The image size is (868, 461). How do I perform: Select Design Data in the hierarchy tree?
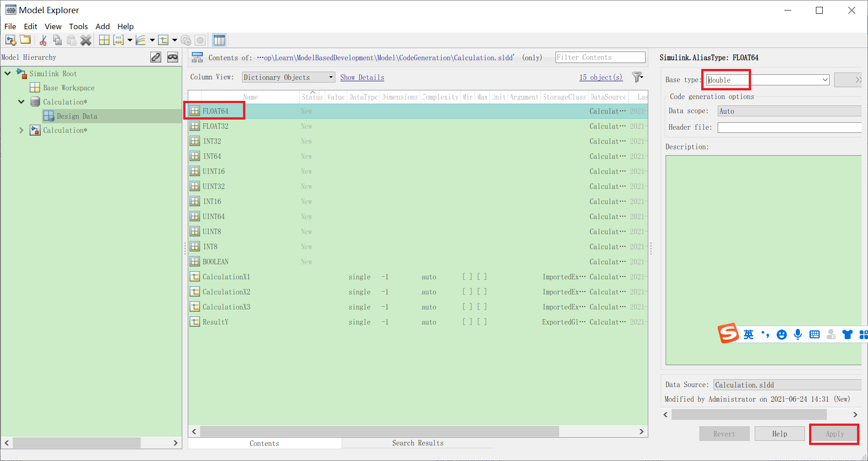click(77, 116)
